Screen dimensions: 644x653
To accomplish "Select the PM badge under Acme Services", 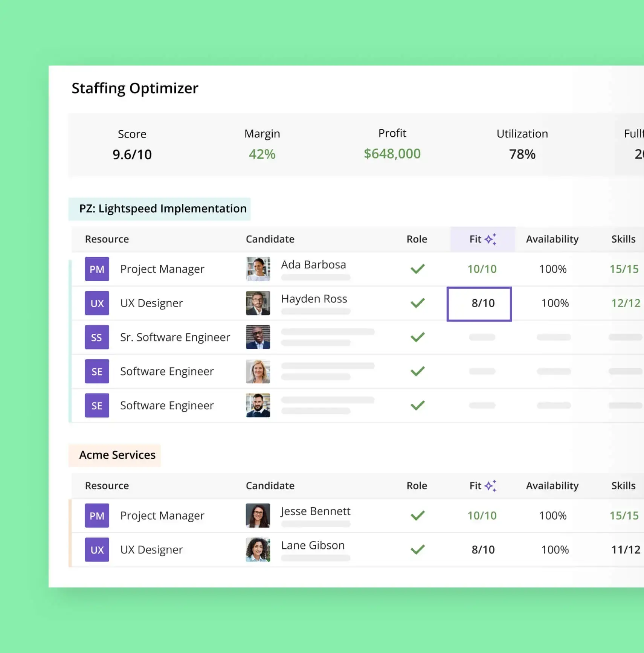I will tap(97, 516).
